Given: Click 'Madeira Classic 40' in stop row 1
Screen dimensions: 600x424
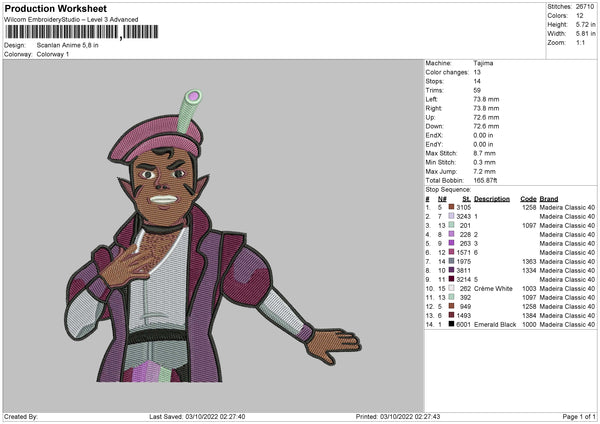Looking at the screenshot, I should [x=567, y=207].
